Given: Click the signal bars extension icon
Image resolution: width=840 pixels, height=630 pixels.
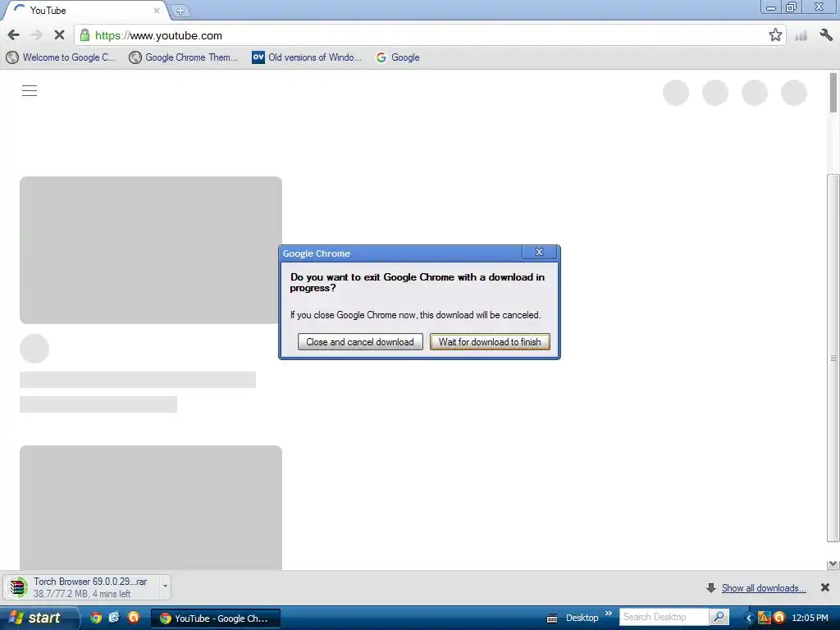Looking at the screenshot, I should [801, 36].
